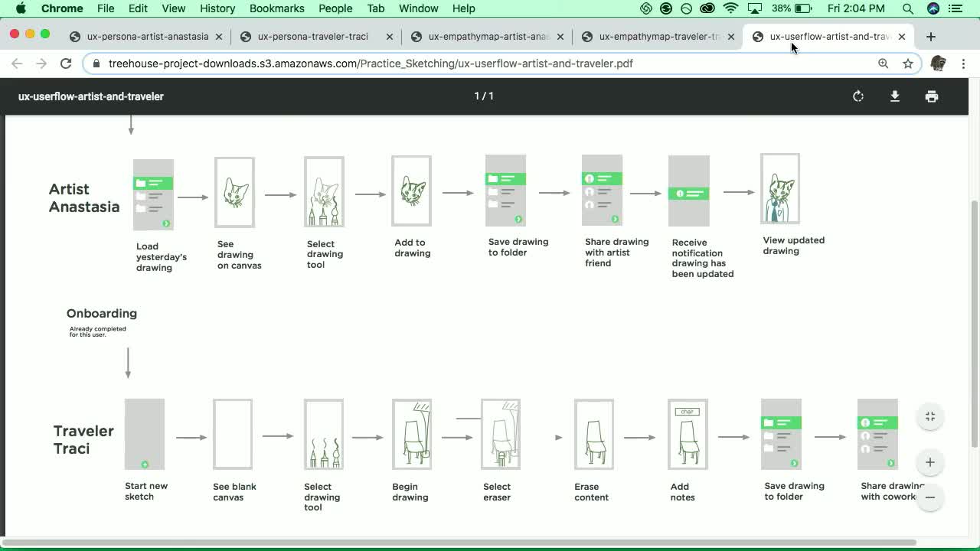
Task: Rotate the PDF with the rotate icon
Action: click(x=858, y=96)
